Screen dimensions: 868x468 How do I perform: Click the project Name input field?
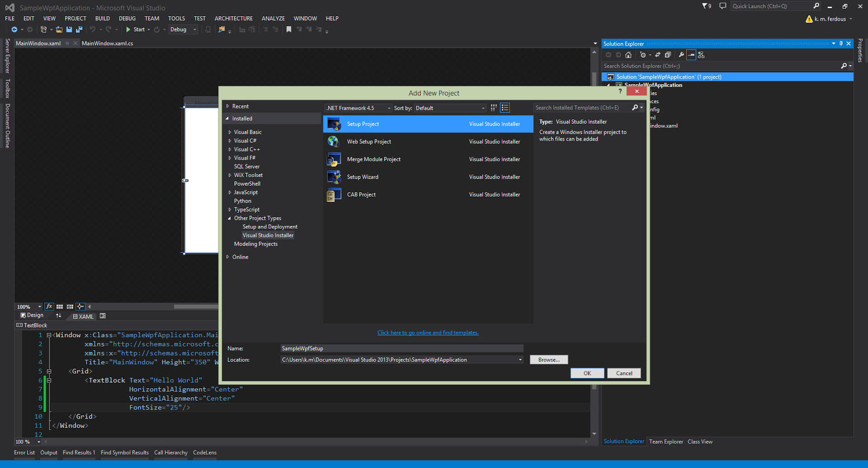click(x=402, y=349)
